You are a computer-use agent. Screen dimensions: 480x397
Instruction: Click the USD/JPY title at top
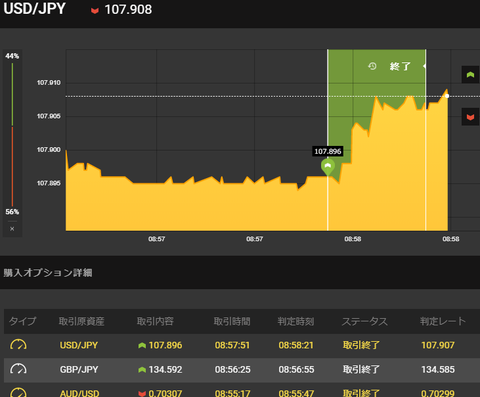pyautogui.click(x=34, y=9)
